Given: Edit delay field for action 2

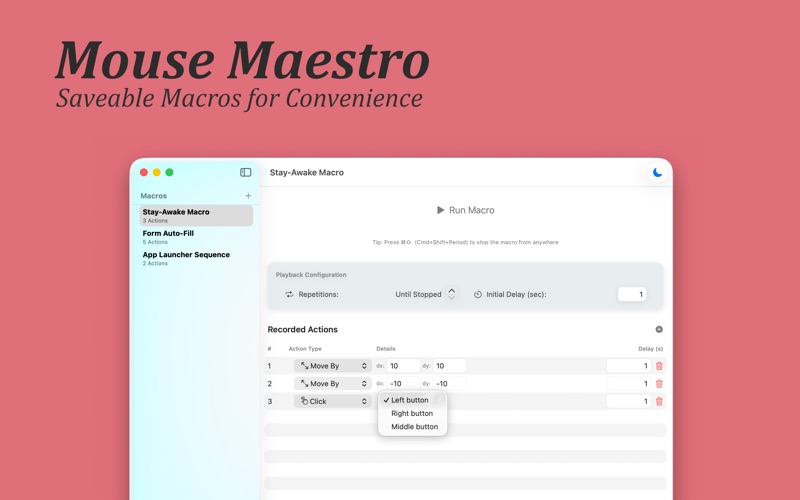Looking at the screenshot, I should [629, 384].
